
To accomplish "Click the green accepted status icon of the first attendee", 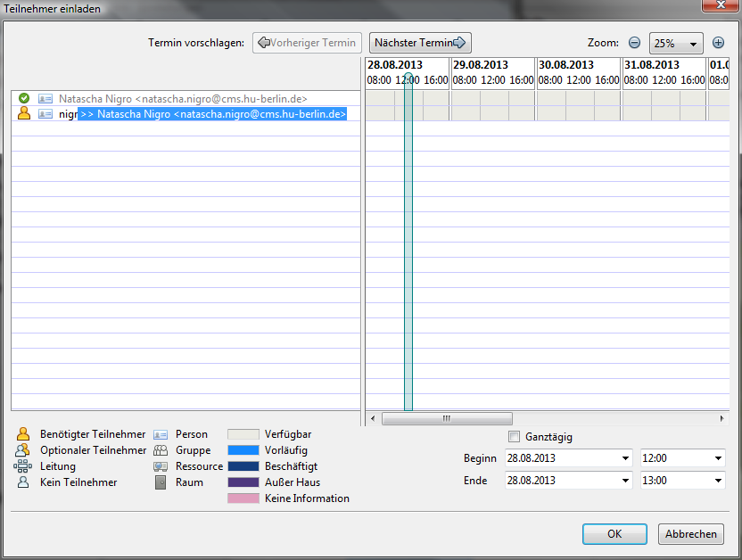I will click(24, 98).
